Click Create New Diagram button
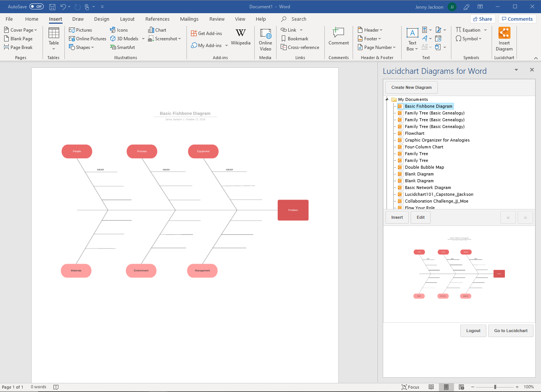The image size is (541, 392). coord(411,87)
